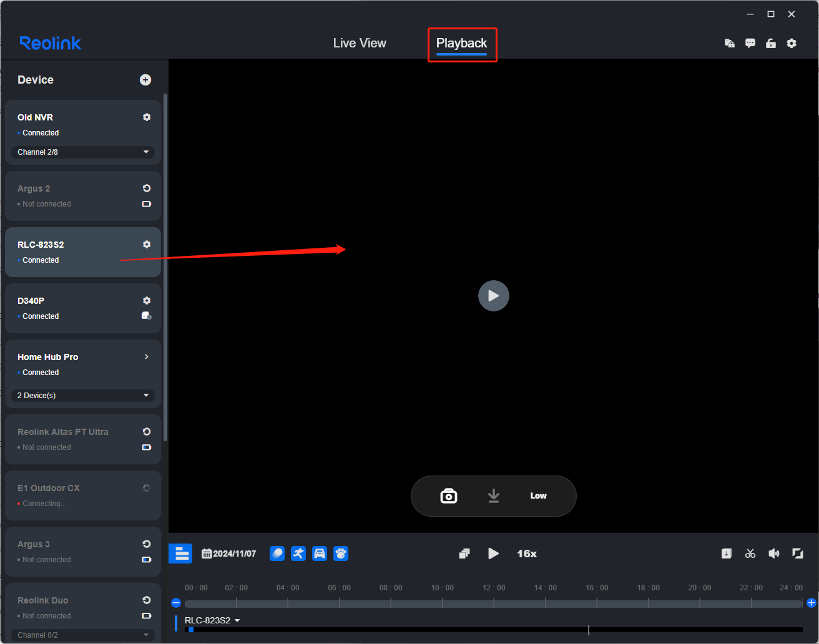Click the download arrow in the video overlay
819x644 pixels.
pos(494,495)
